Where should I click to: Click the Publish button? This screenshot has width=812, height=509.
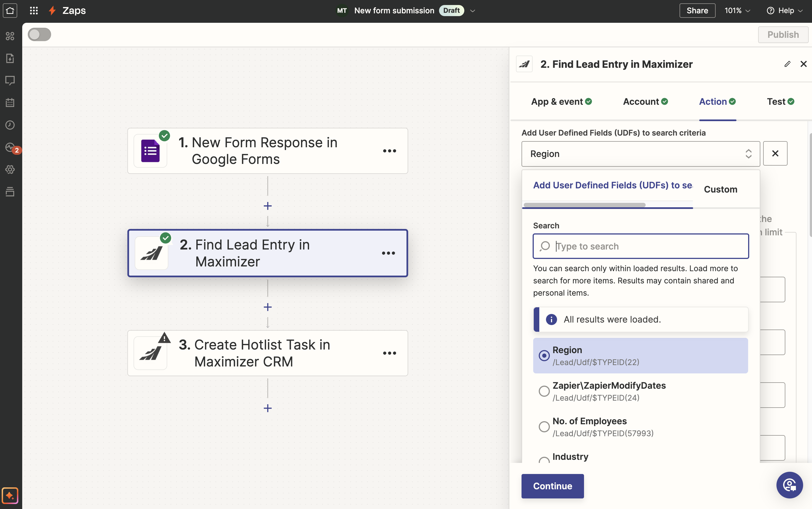[783, 34]
